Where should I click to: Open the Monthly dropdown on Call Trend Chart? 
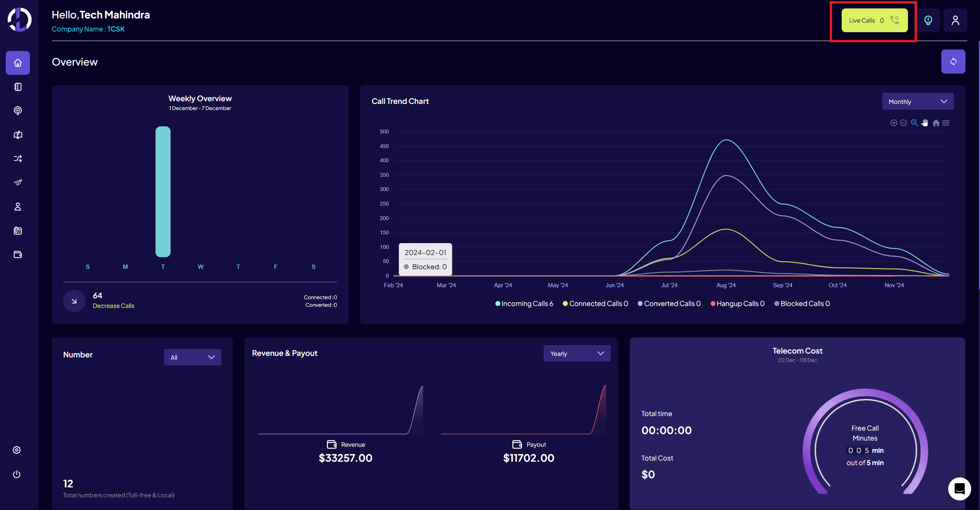(x=918, y=101)
